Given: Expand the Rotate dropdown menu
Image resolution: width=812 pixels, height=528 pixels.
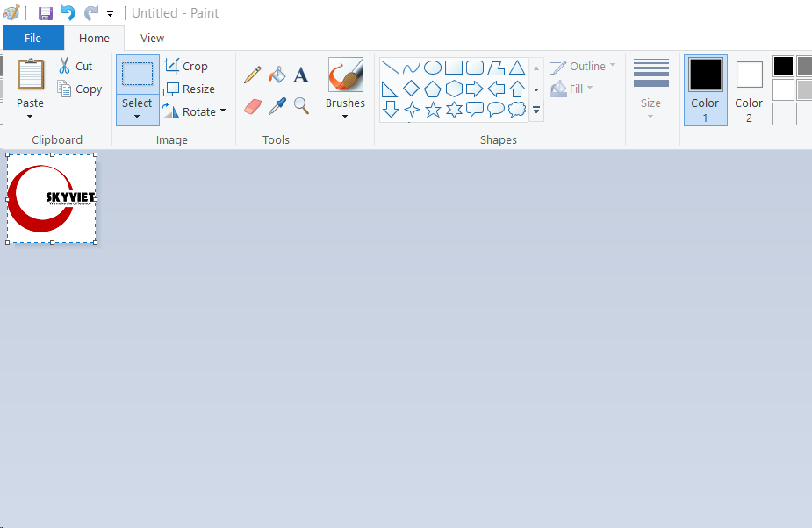Looking at the screenshot, I should point(223,111).
